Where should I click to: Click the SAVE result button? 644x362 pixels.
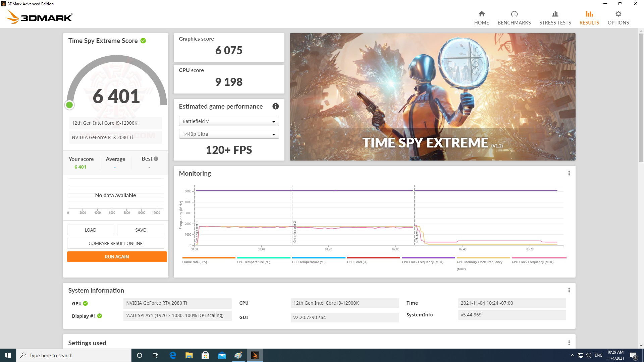[140, 230]
